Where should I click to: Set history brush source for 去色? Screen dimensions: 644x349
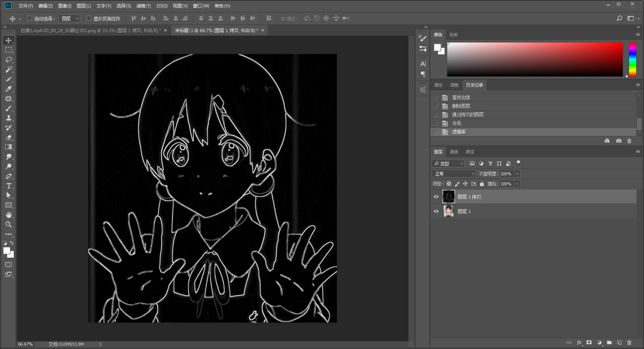[x=435, y=123]
